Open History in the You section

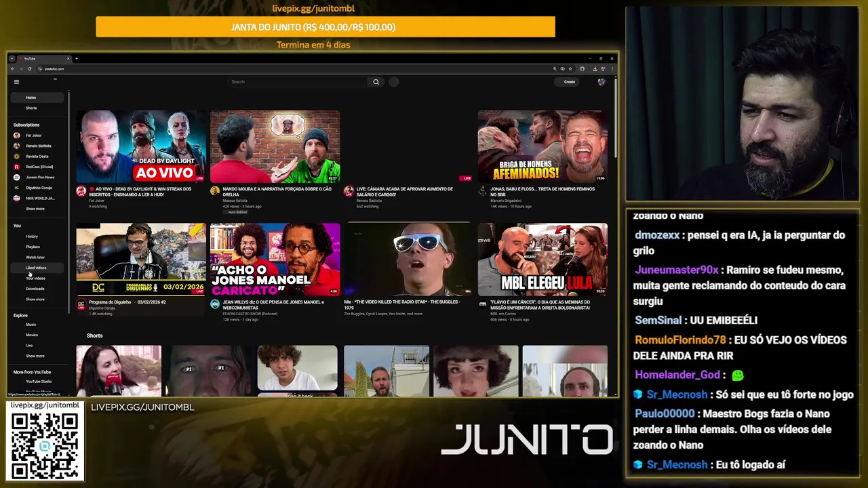[37, 237]
